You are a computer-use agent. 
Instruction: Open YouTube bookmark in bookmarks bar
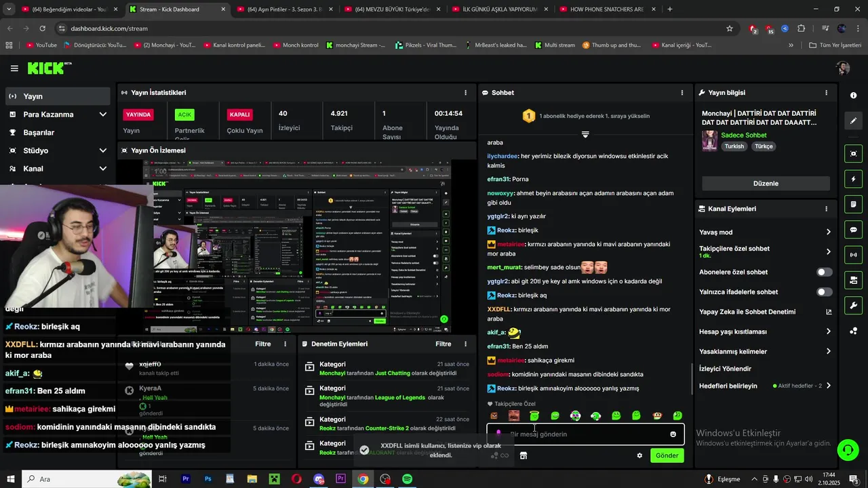(x=41, y=45)
